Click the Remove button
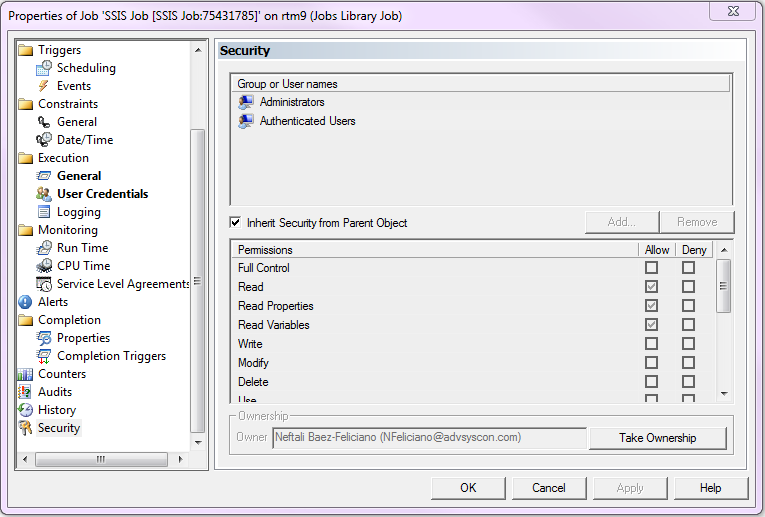This screenshot has width=765, height=517. tap(697, 222)
